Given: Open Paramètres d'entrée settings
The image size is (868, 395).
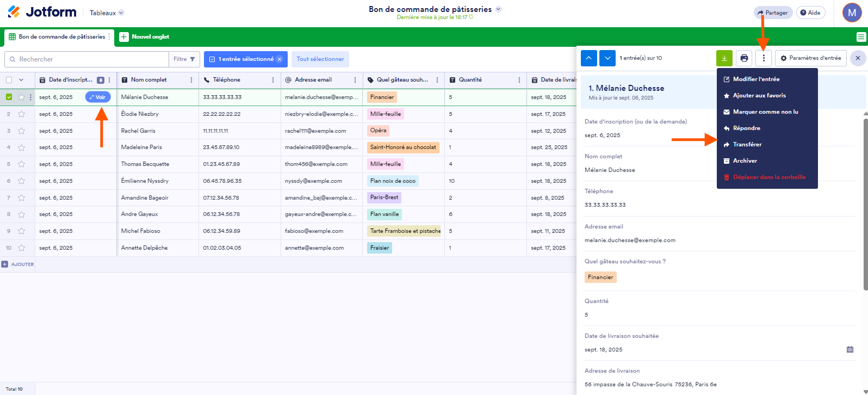Looking at the screenshot, I should (x=810, y=58).
